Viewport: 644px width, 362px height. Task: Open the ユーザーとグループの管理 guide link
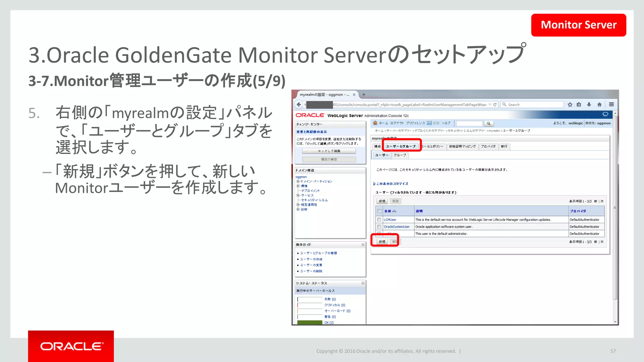318,253
